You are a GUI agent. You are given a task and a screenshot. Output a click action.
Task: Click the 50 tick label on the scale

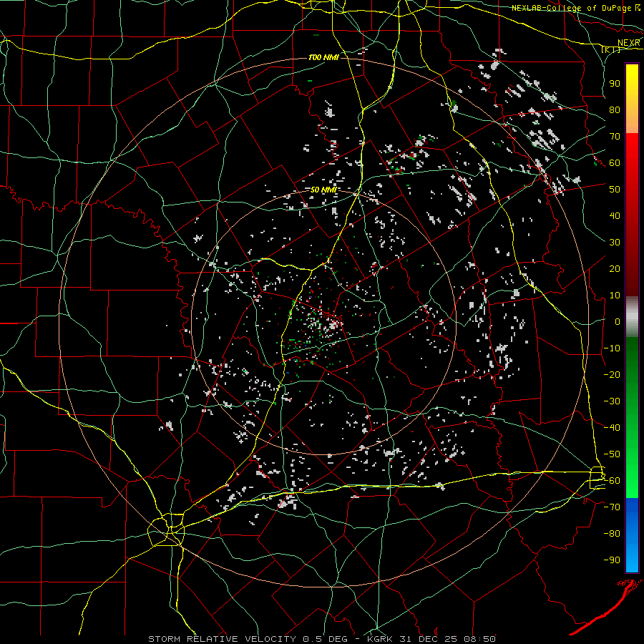(x=615, y=190)
